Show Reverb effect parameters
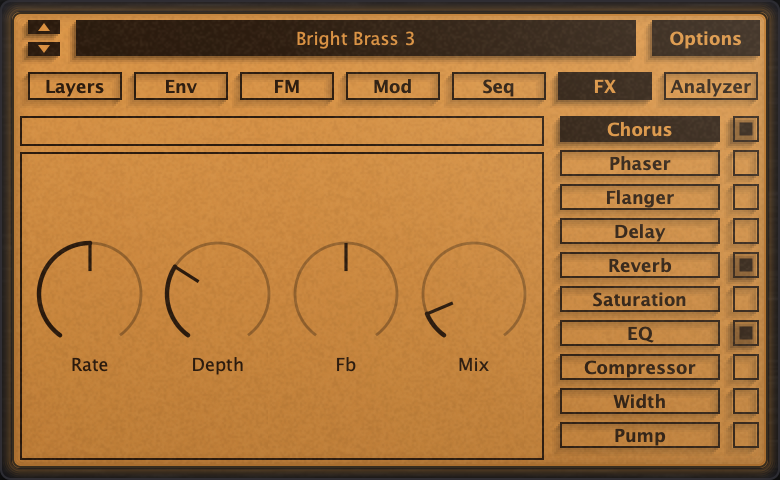This screenshot has height=480, width=780. (640, 265)
